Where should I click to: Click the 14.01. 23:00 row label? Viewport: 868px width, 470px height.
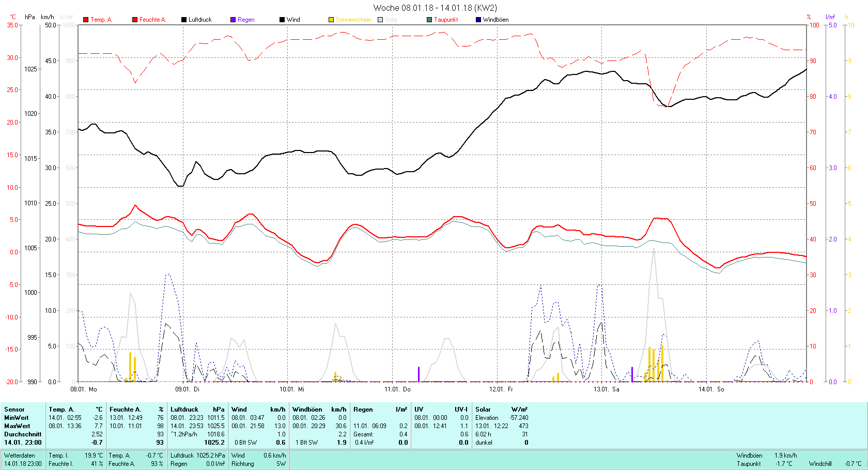(x=23, y=443)
